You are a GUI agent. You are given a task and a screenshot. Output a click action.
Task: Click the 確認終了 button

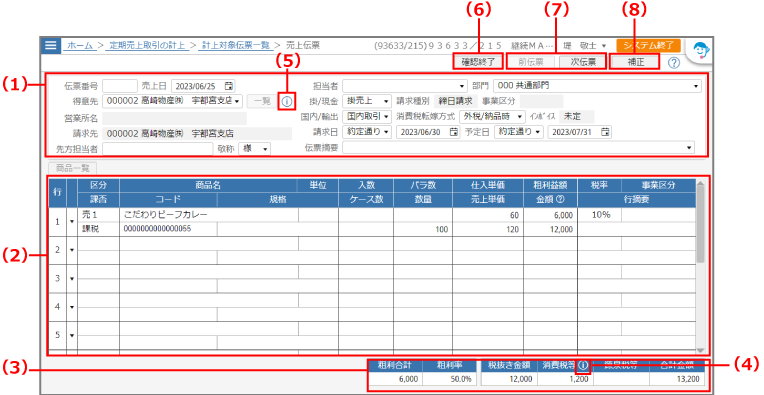coord(478,62)
